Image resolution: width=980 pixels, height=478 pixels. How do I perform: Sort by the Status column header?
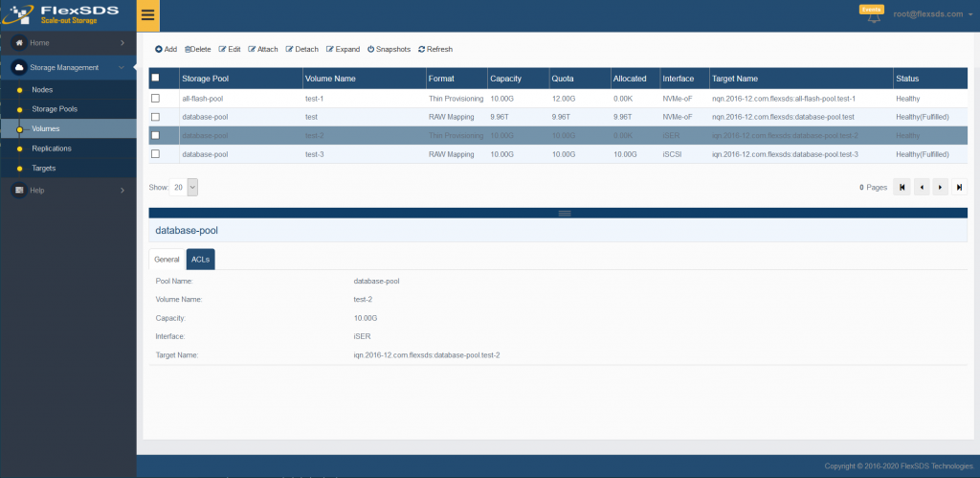point(930,79)
